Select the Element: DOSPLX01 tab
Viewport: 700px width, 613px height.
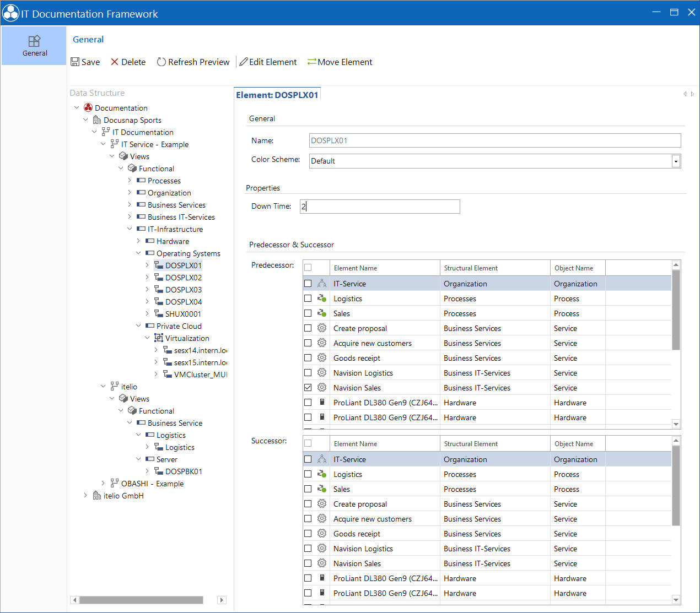277,95
